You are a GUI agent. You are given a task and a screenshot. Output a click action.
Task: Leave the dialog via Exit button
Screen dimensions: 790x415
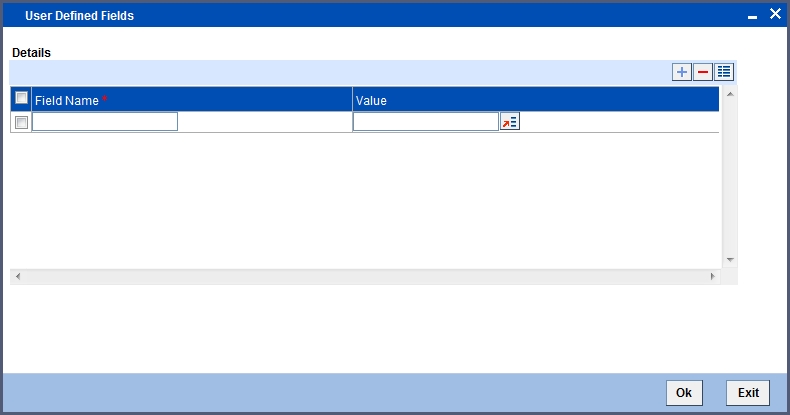click(x=748, y=393)
